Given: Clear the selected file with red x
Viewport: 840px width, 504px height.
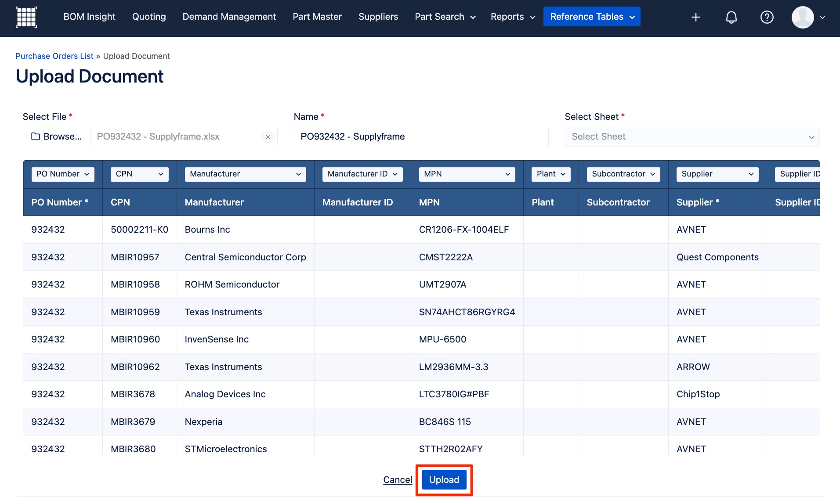Looking at the screenshot, I should pos(268,137).
